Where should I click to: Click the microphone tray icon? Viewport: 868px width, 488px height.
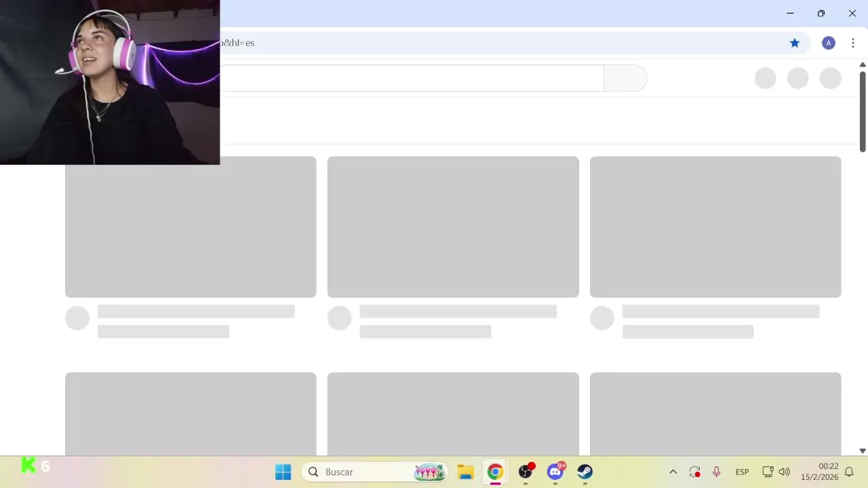pyautogui.click(x=716, y=472)
